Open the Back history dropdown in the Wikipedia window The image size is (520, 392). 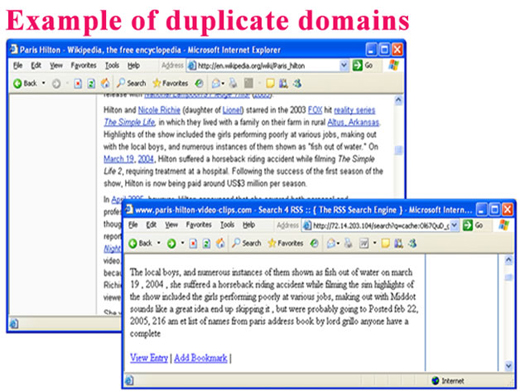point(43,83)
